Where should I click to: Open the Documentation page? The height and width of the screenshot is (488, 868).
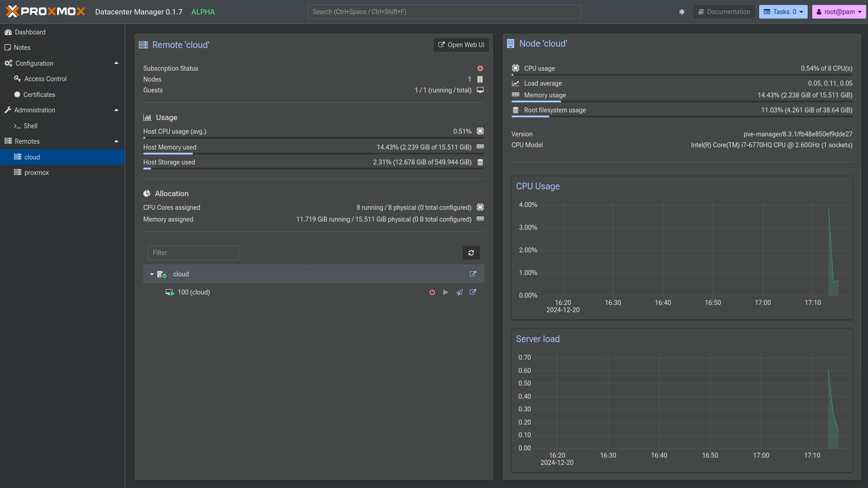[x=724, y=12]
